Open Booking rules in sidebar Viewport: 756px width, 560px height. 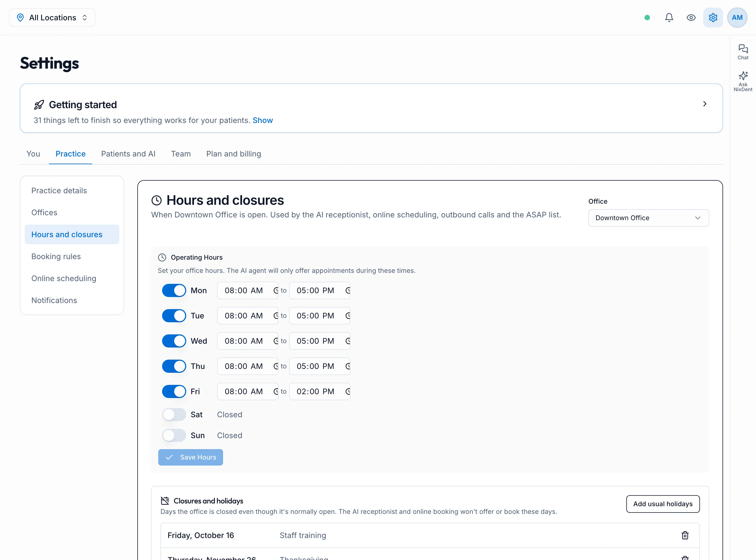(x=72, y=257)
